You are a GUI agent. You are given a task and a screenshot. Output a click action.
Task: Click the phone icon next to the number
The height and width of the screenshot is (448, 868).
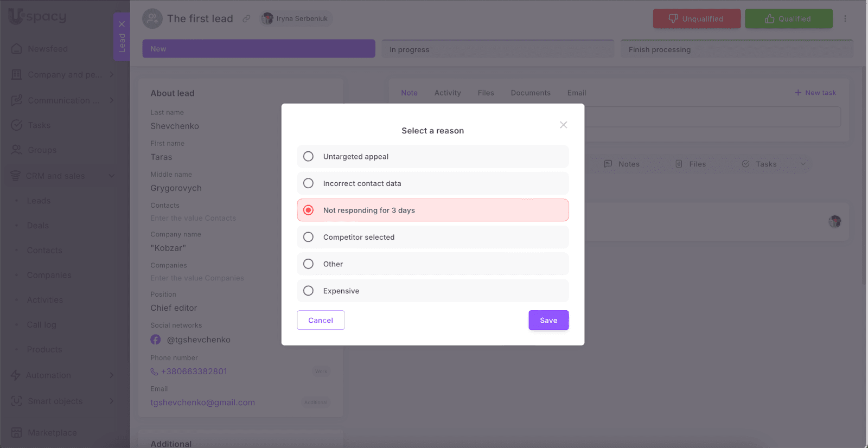click(155, 372)
